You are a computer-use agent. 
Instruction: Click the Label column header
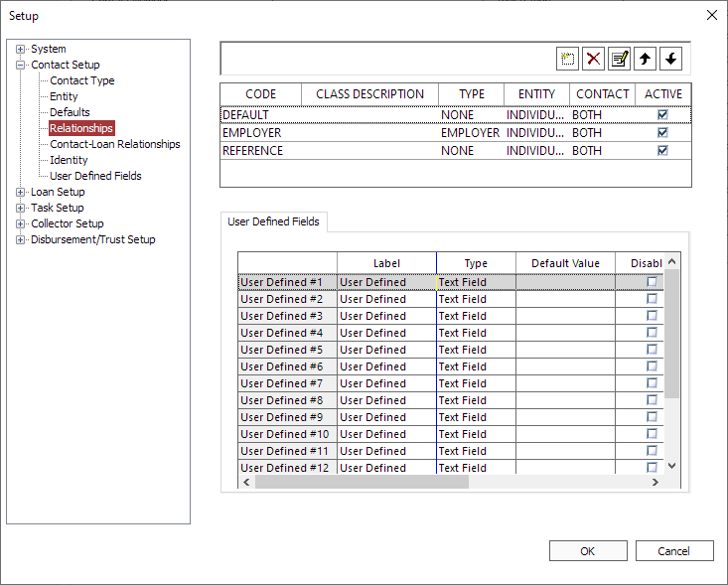point(386,263)
